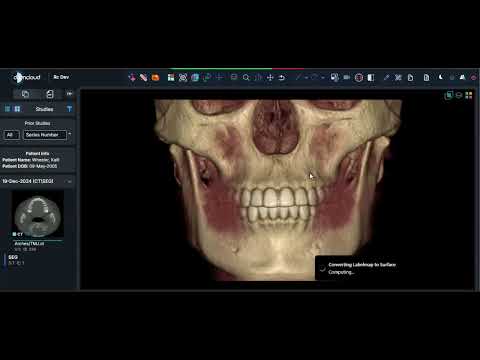Select the circle annotation tool
The width and height of the screenshot is (480, 360).
click(x=314, y=77)
